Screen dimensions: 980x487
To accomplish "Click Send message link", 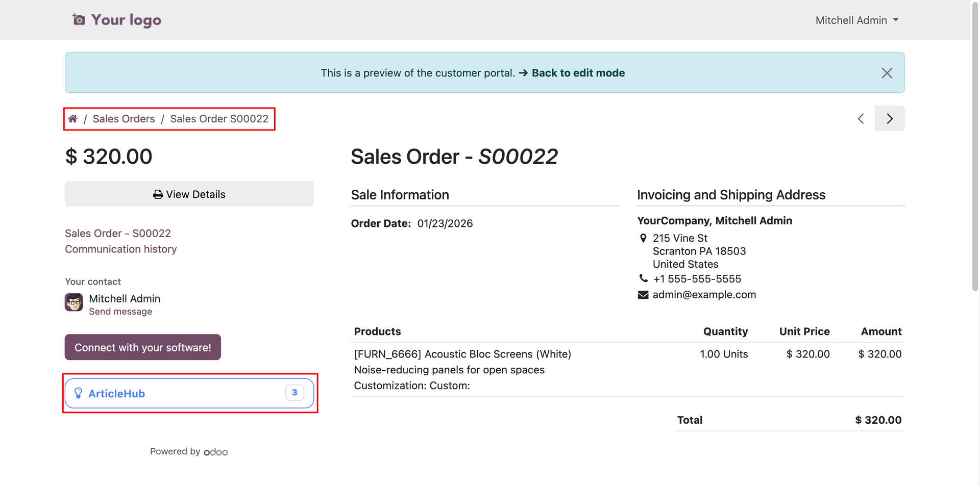I will 120,312.
